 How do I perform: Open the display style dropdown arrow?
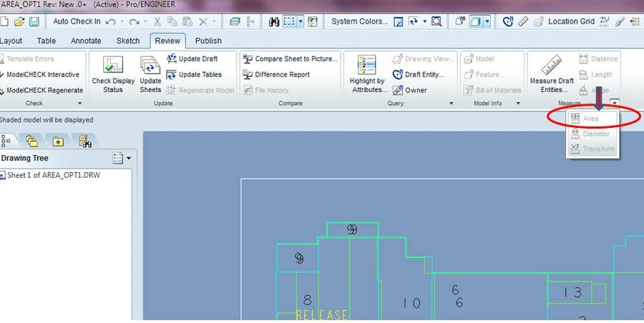pos(487,21)
